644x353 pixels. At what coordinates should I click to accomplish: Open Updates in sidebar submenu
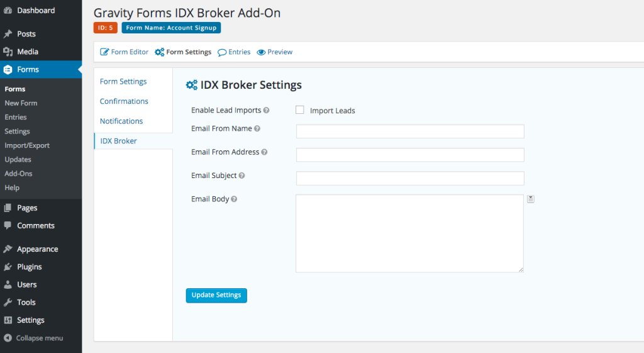click(x=18, y=159)
